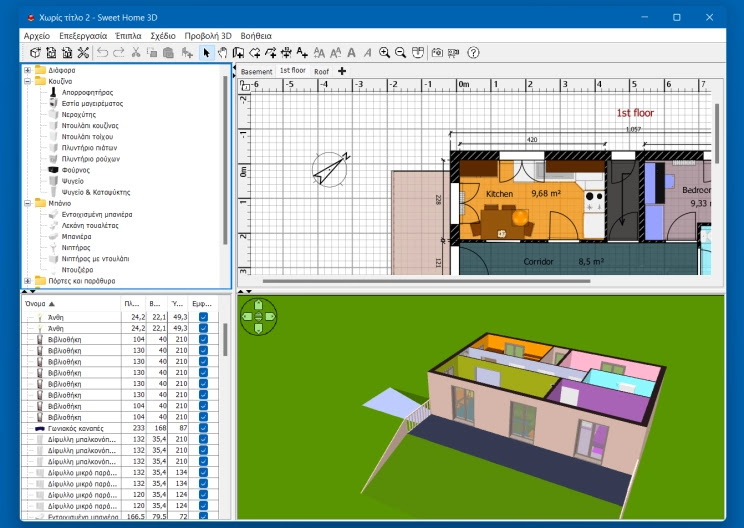
Task: Toggle aerial or virtual visit view icon
Action: tap(418, 53)
